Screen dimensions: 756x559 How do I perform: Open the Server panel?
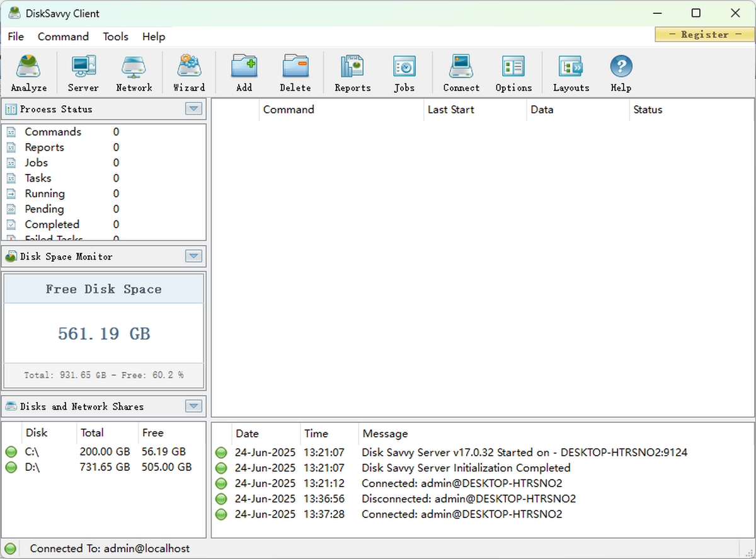[83, 72]
